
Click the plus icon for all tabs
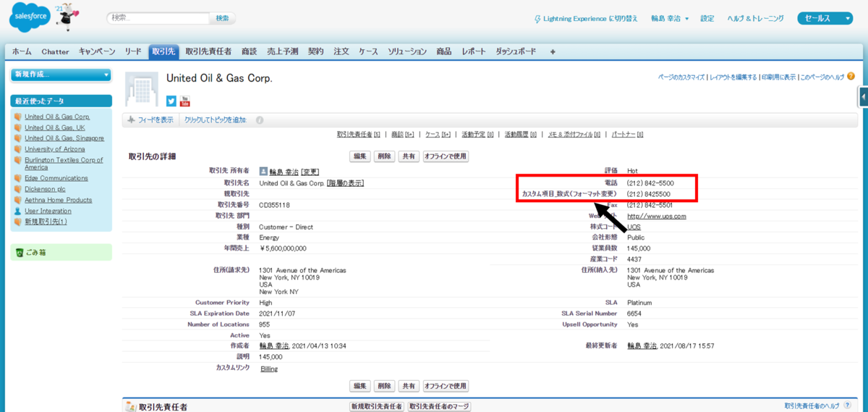(553, 52)
